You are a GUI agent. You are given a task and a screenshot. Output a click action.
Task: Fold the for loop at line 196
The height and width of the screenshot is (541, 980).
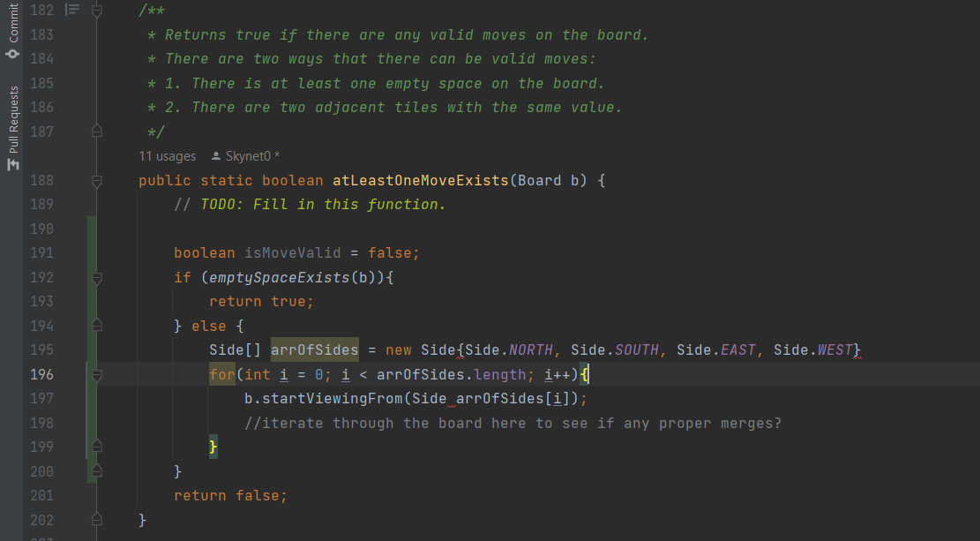[x=97, y=374]
